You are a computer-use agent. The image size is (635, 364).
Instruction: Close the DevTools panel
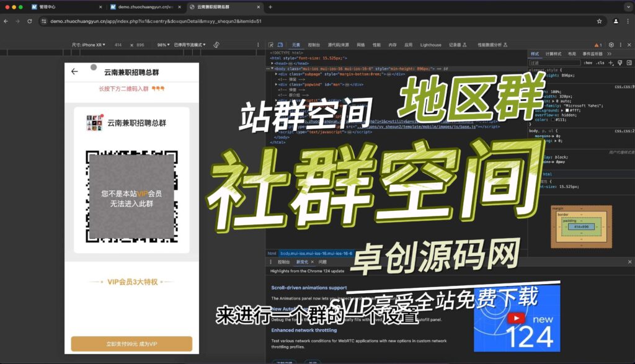[x=629, y=45]
